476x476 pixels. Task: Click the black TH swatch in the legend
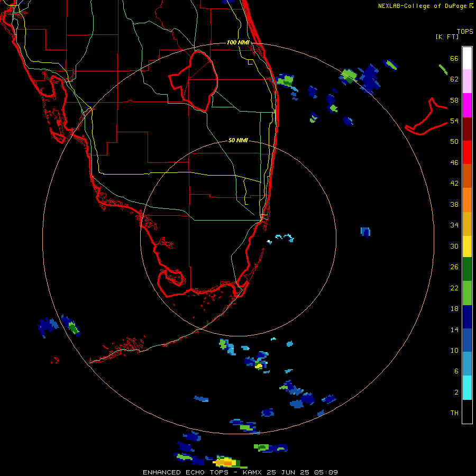coord(467,411)
